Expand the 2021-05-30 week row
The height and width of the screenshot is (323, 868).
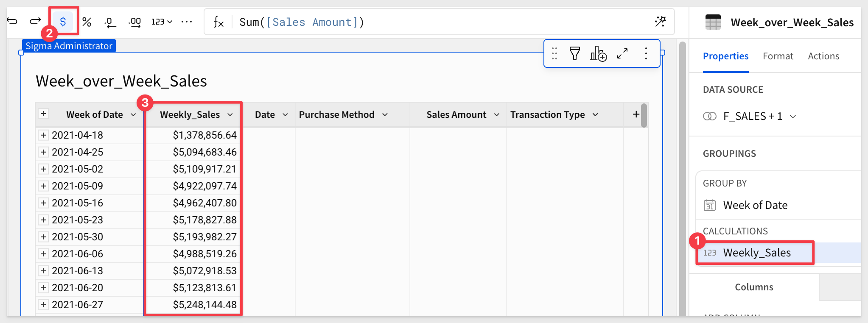point(43,237)
